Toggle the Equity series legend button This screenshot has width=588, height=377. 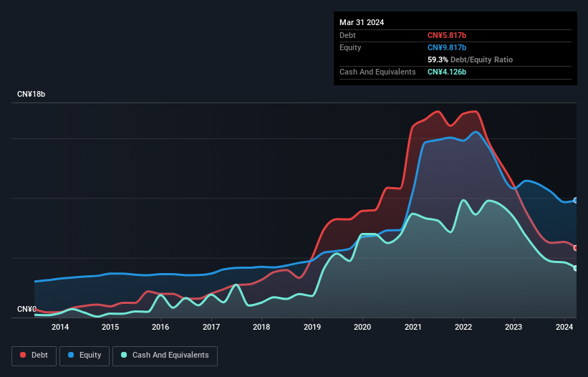pos(85,355)
